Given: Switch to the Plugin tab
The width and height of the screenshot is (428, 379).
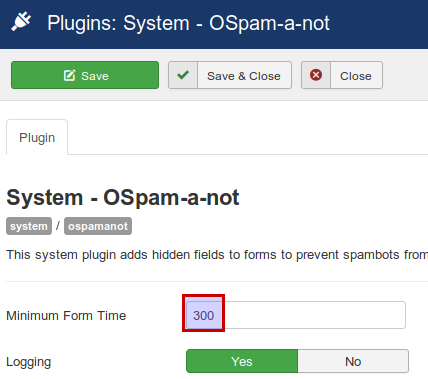Looking at the screenshot, I should point(37,137).
